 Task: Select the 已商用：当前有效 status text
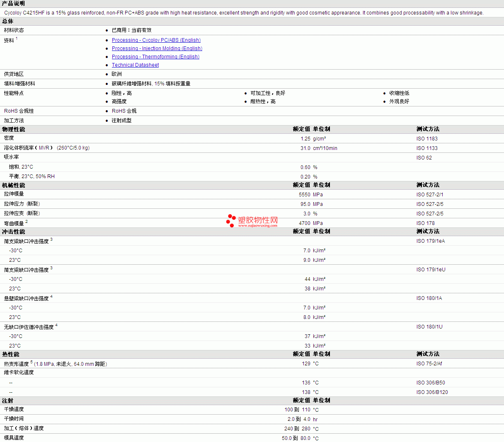131,30
